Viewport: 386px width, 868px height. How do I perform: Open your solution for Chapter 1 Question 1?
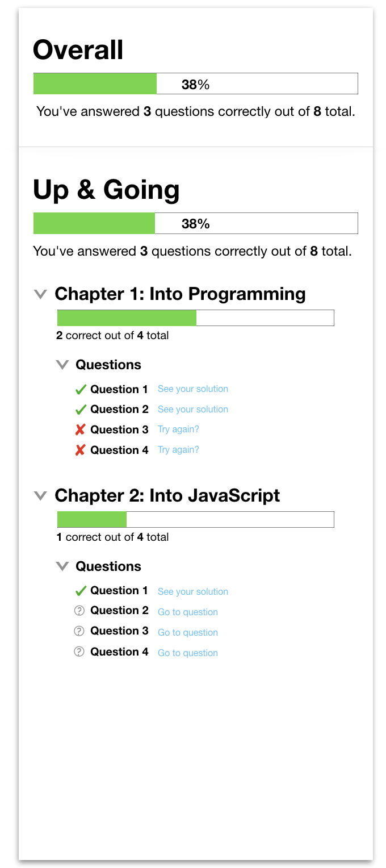point(192,389)
